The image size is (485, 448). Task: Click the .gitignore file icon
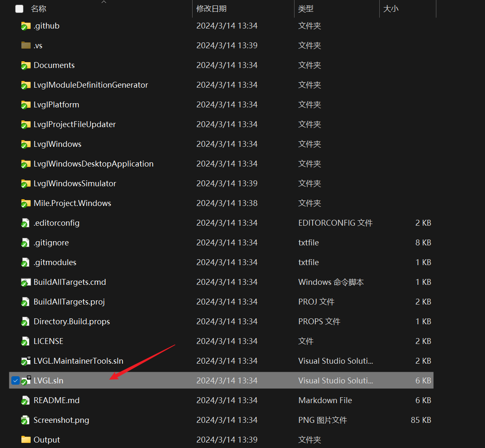[x=25, y=243]
